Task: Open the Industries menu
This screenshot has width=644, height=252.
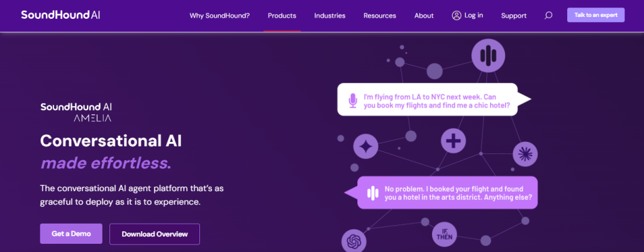Action: [330, 16]
